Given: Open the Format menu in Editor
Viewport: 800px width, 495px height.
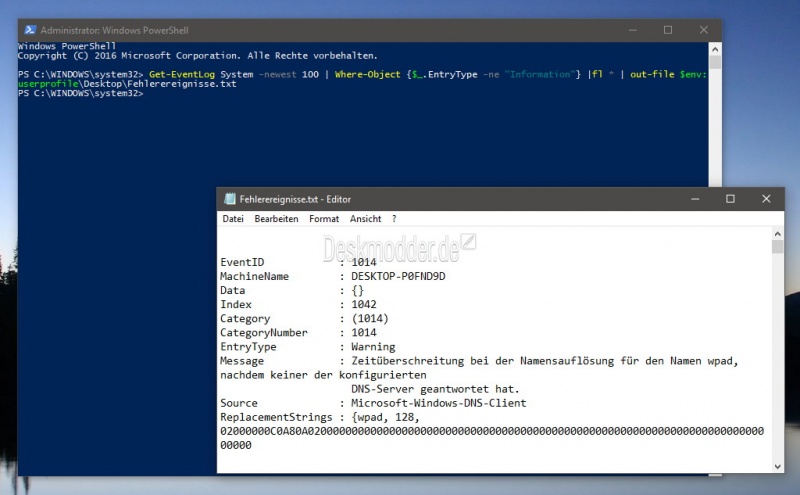Looking at the screenshot, I should [x=324, y=219].
